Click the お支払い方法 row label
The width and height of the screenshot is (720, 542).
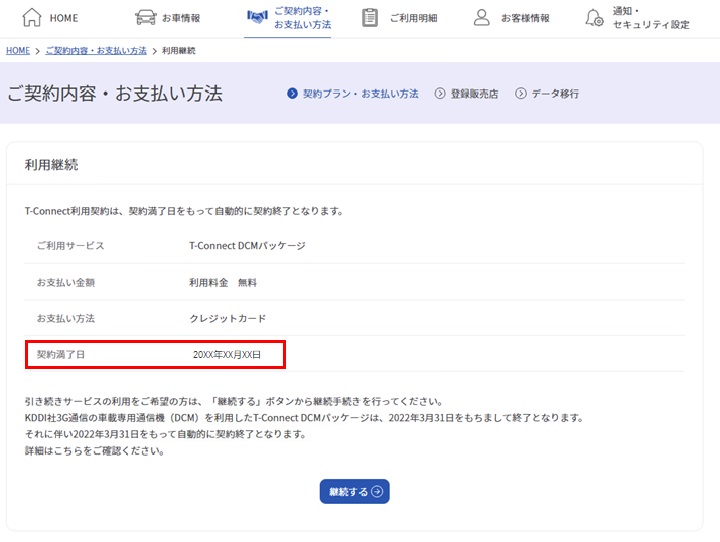pyautogui.click(x=66, y=318)
